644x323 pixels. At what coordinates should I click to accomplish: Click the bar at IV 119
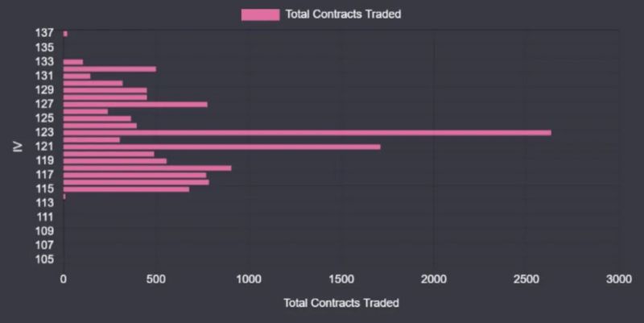click(115, 160)
